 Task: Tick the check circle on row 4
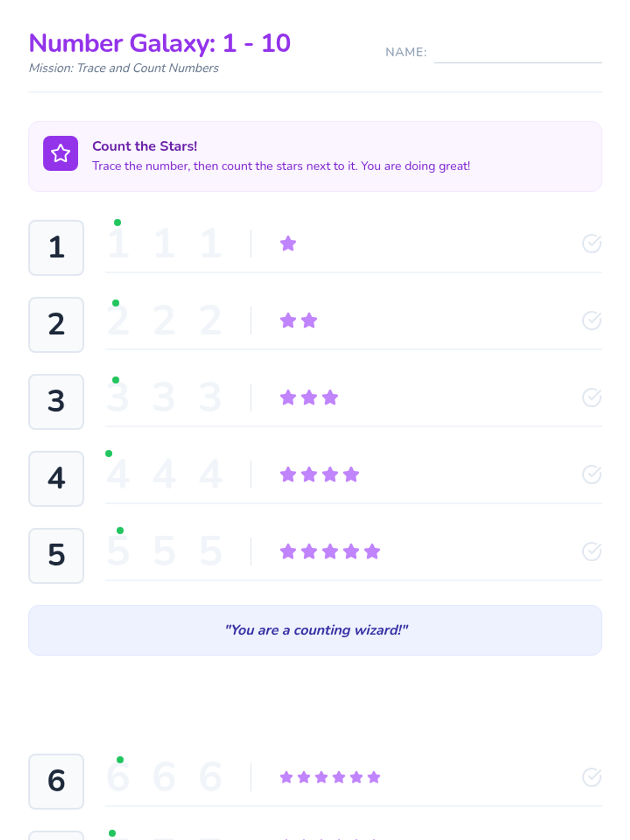pyautogui.click(x=591, y=475)
